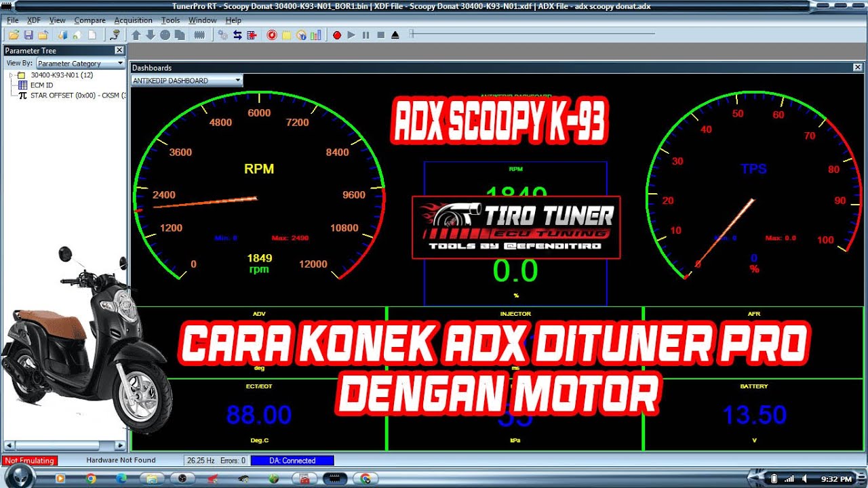868x488 pixels.
Task: Select the ECM ID tree item
Action: (41, 85)
